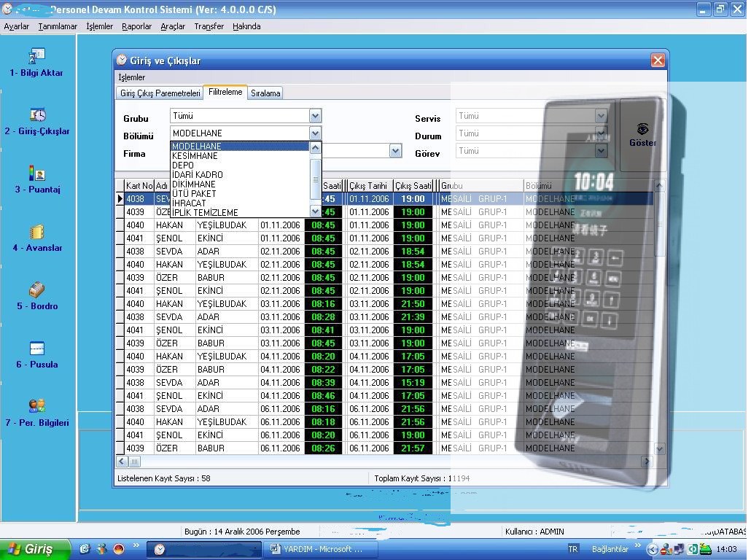Select the Filitreleme tab
The width and height of the screenshot is (751, 560).
[225, 92]
